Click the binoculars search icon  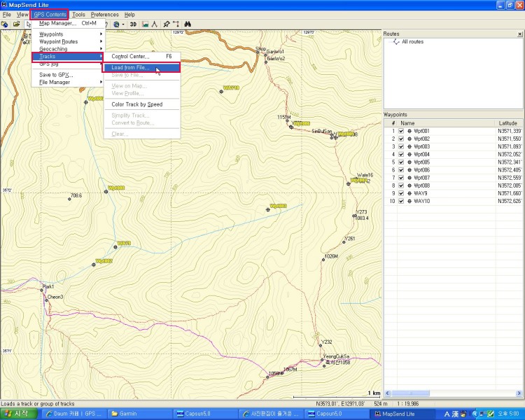click(188, 24)
